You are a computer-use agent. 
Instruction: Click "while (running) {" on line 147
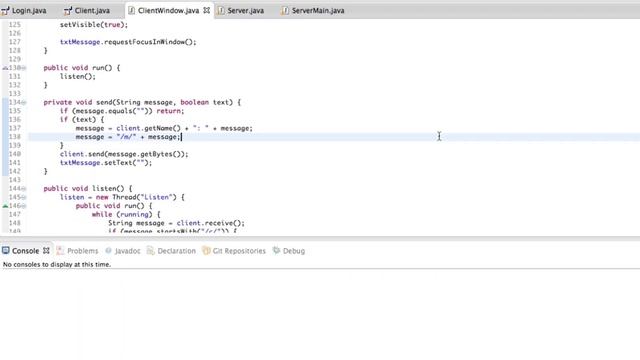coord(126,214)
